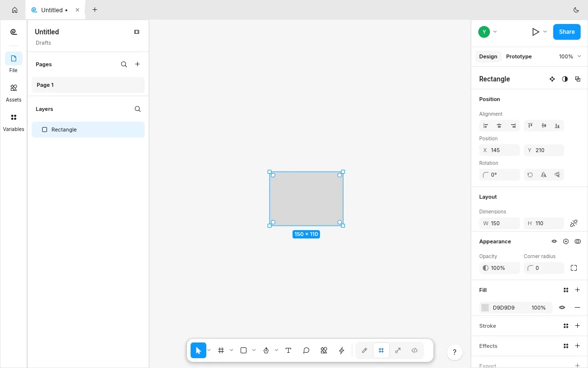Viewport: 588px width, 368px height.
Task: Edit the X position field
Action: pos(499,150)
